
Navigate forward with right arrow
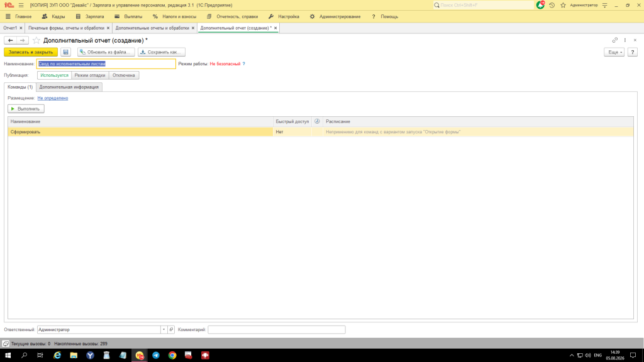click(23, 40)
